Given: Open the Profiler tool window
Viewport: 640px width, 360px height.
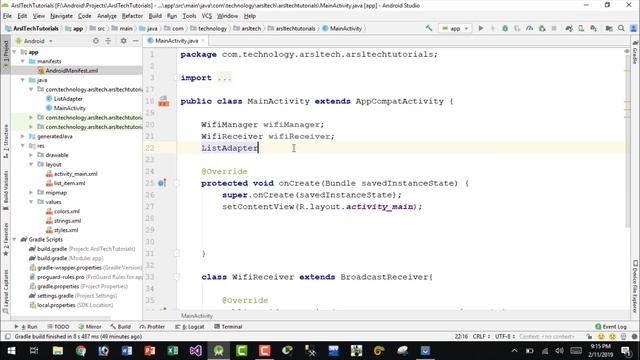Looking at the screenshot, I should tap(152, 327).
